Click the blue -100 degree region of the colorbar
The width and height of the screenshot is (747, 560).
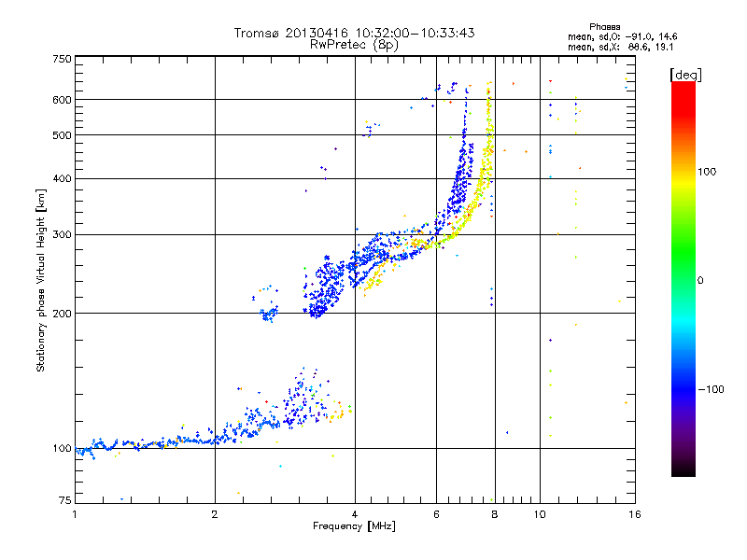click(x=684, y=389)
